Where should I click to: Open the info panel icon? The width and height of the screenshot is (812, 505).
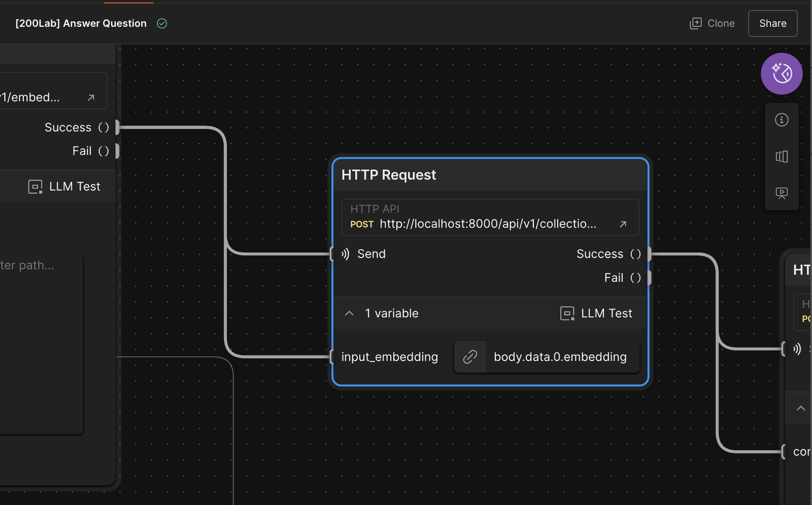[x=781, y=120]
